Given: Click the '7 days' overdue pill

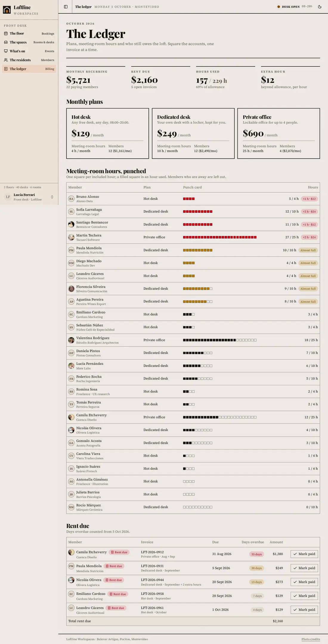Looking at the screenshot, I should [x=257, y=596].
